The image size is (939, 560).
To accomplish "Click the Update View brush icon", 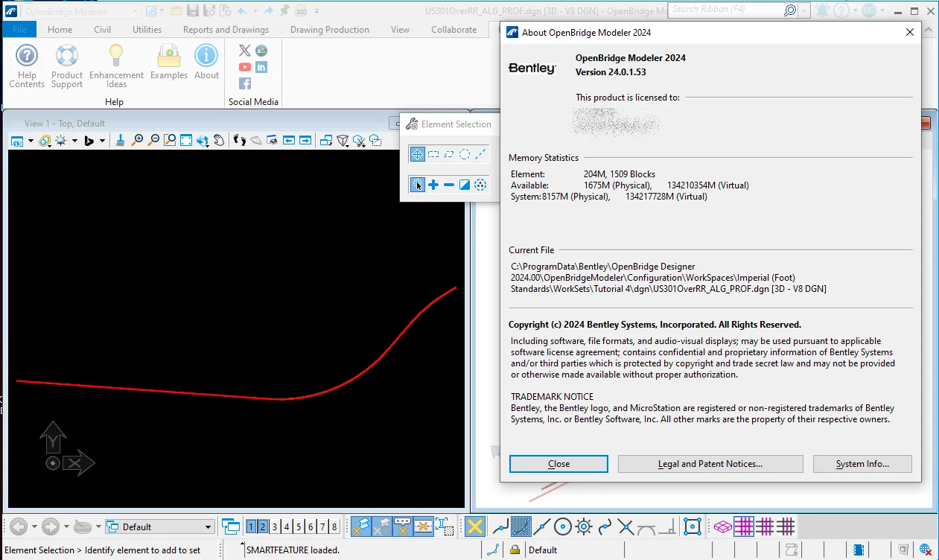I will 121,140.
